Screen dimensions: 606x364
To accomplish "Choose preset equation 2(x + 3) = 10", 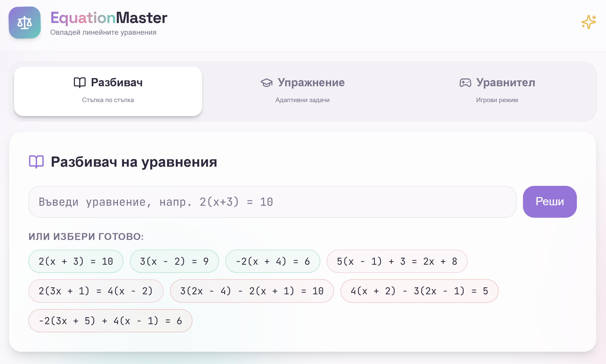I will point(76,261).
